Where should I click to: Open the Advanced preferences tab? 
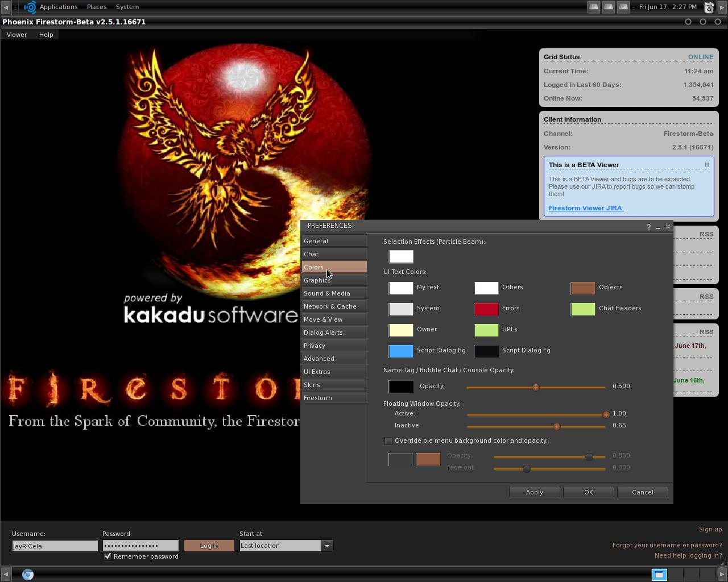(x=334, y=359)
